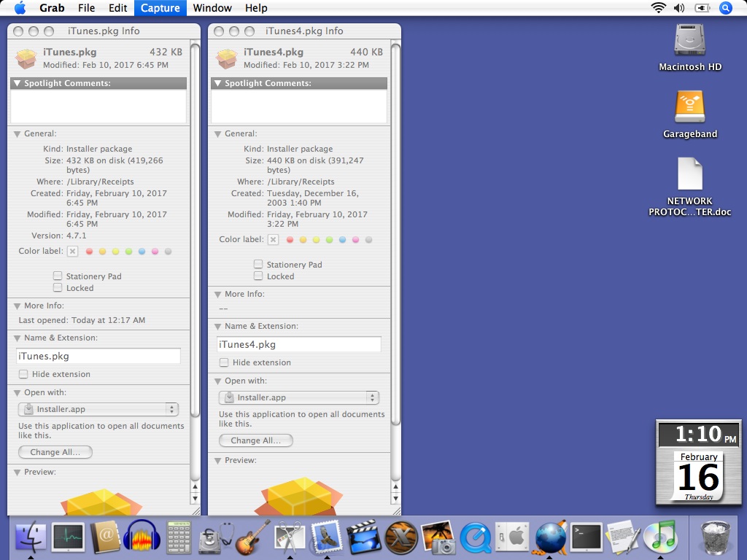Image resolution: width=747 pixels, height=560 pixels.
Task: Launch Calculator from the Dock
Action: [x=179, y=537]
